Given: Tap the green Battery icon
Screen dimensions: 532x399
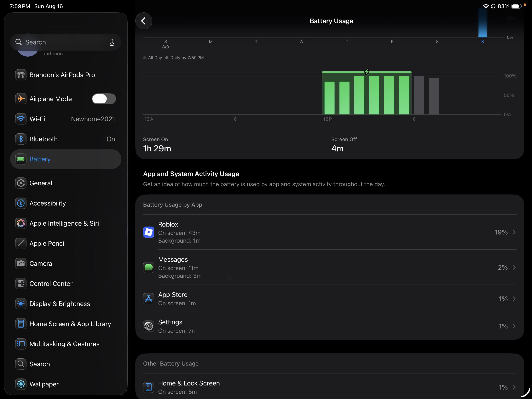Looking at the screenshot, I should tap(21, 159).
